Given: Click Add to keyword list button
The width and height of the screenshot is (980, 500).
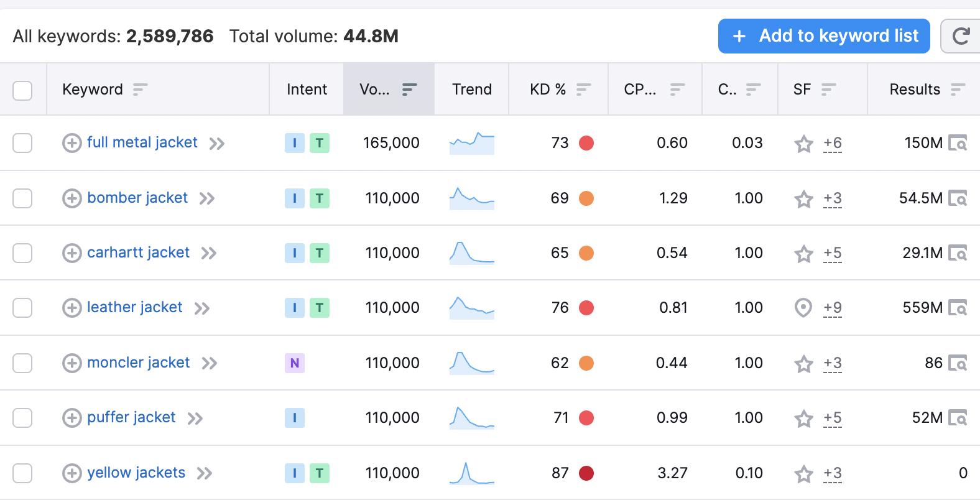Looking at the screenshot, I should pyautogui.click(x=824, y=36).
